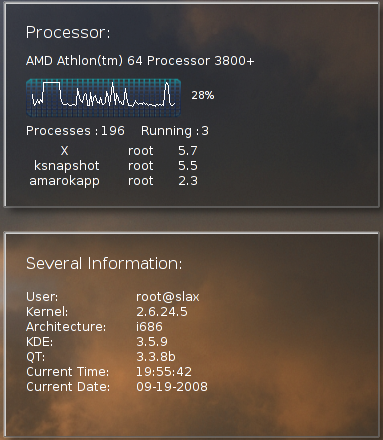The height and width of the screenshot is (440, 383).
Task: Click the 5.7 CPU value for X
Action: coord(188,151)
